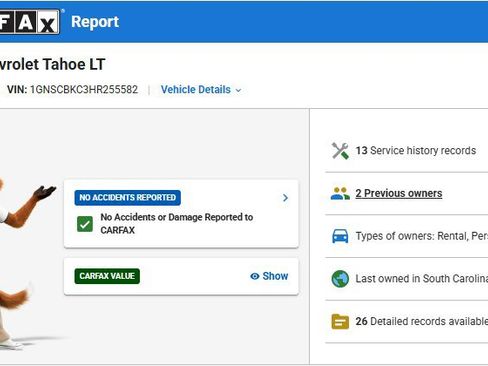Click Last owned in South Carolina text
The height and width of the screenshot is (366, 488).
click(x=422, y=279)
